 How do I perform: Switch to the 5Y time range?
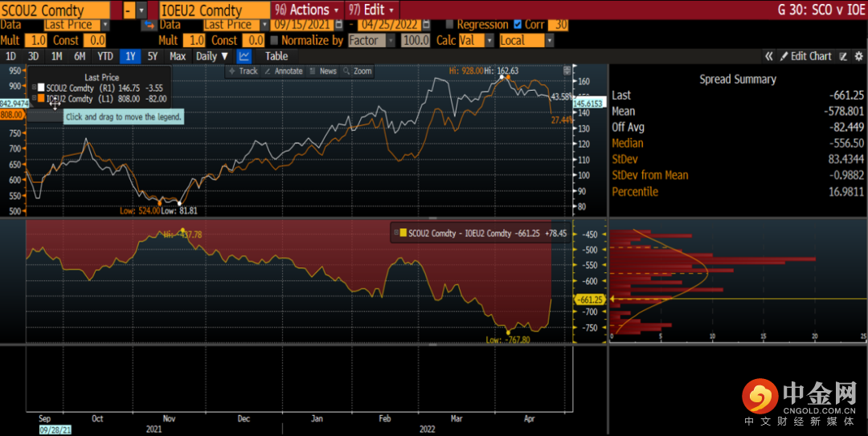pyautogui.click(x=153, y=56)
